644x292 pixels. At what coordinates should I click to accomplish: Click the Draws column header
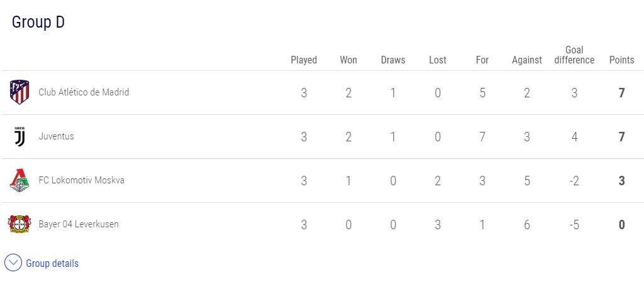pos(393,60)
